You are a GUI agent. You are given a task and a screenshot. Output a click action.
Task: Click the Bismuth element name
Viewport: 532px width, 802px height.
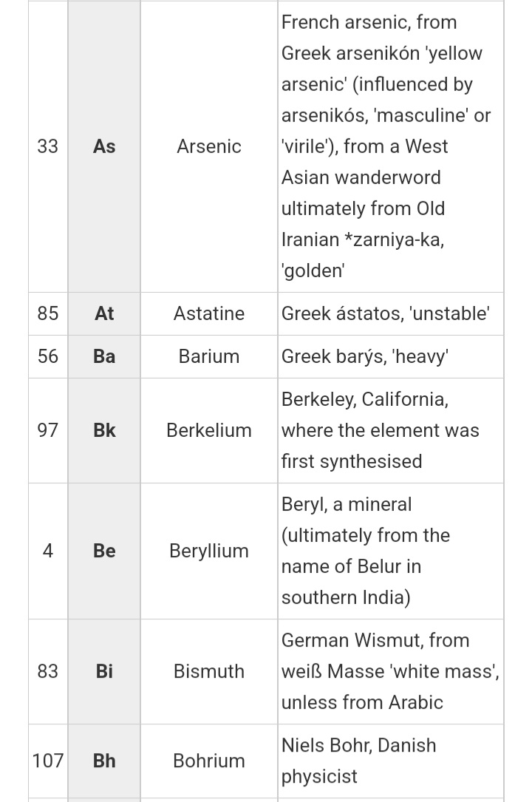(x=209, y=671)
